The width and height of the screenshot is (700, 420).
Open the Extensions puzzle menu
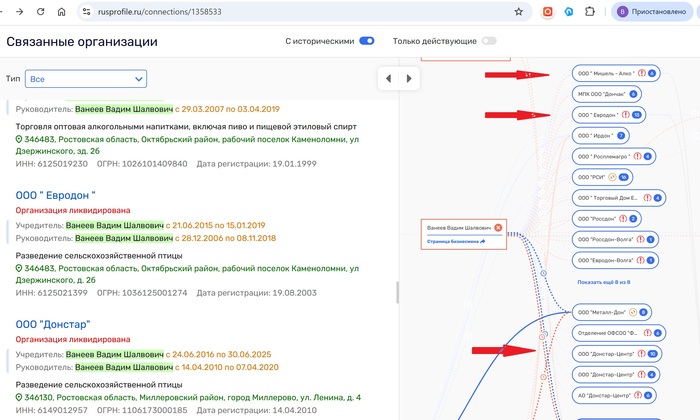[590, 12]
